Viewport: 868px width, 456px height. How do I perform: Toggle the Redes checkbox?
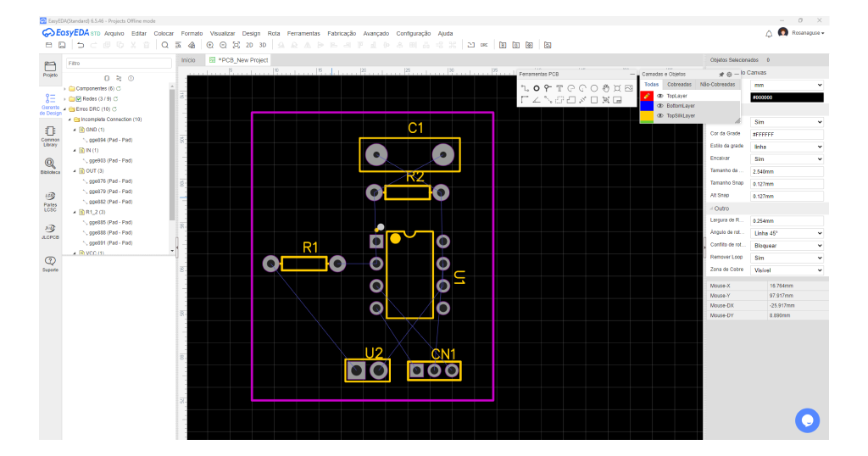tap(79, 99)
